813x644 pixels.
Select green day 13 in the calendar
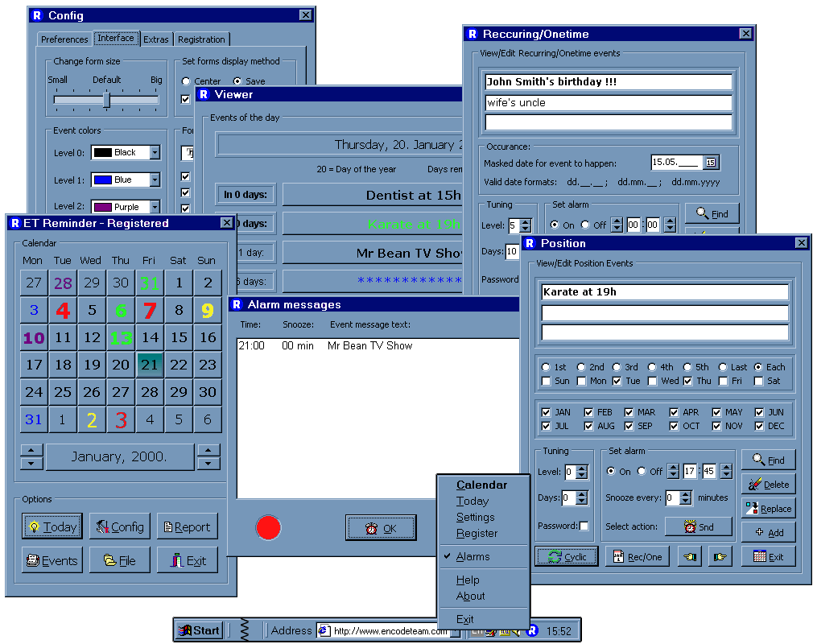pyautogui.click(x=121, y=337)
